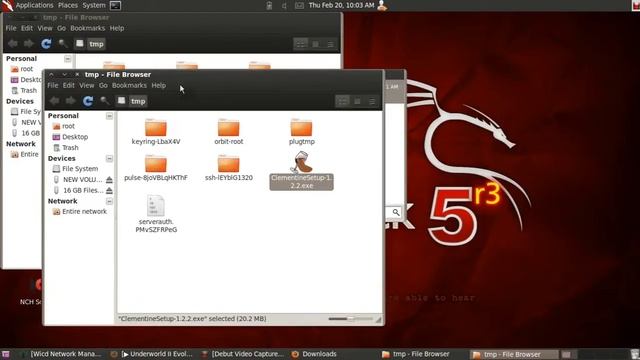Open 16 GB Files... device in sidebar

pos(78,190)
